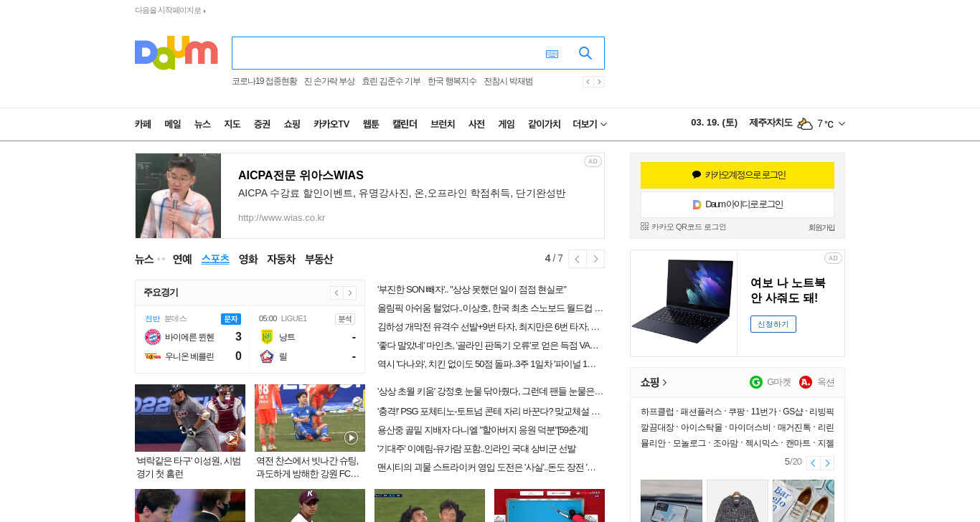Click the 회원가입 link
The height and width of the screenshot is (522, 980).
821,227
